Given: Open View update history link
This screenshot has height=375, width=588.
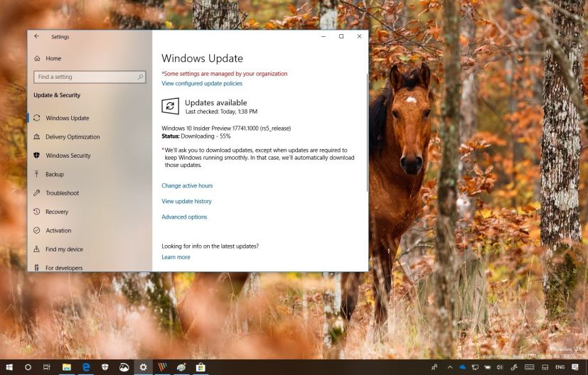Looking at the screenshot, I should click(x=186, y=201).
